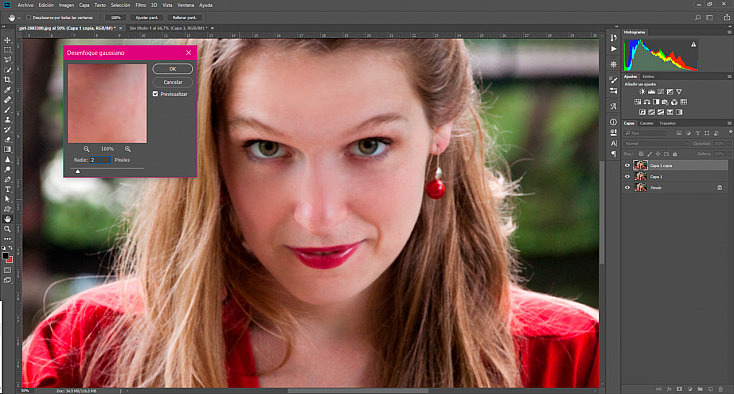Select the Path Selection tool
This screenshot has height=394, width=734.
pos(7,199)
